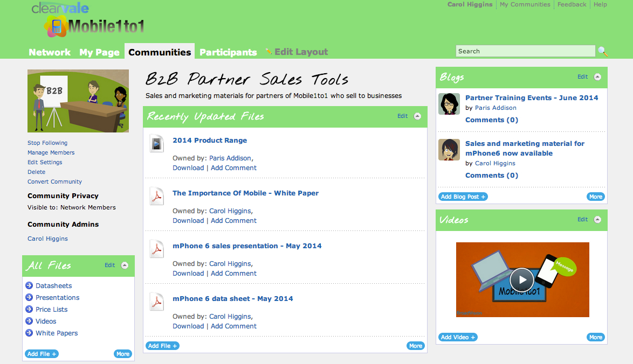The height and width of the screenshot is (364, 633).
Task: Click arrow icon beside Datasheets folder
Action: pyautogui.click(x=29, y=285)
